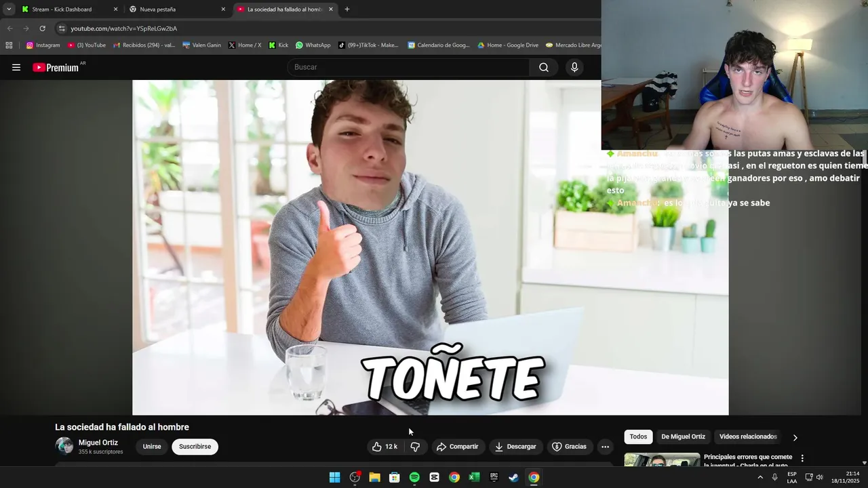The image size is (868, 488).
Task: Click the title La sociedad ha fallado al hombre
Action: tap(122, 427)
